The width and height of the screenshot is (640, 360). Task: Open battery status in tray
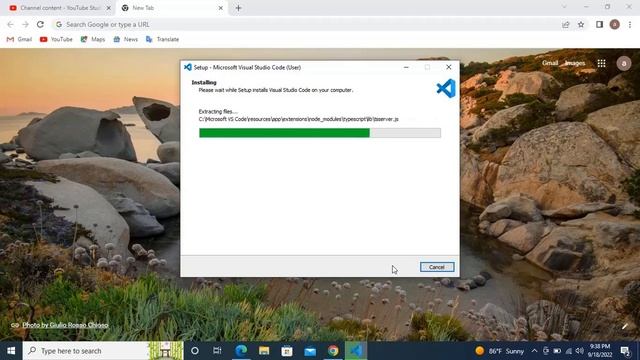[557, 351]
